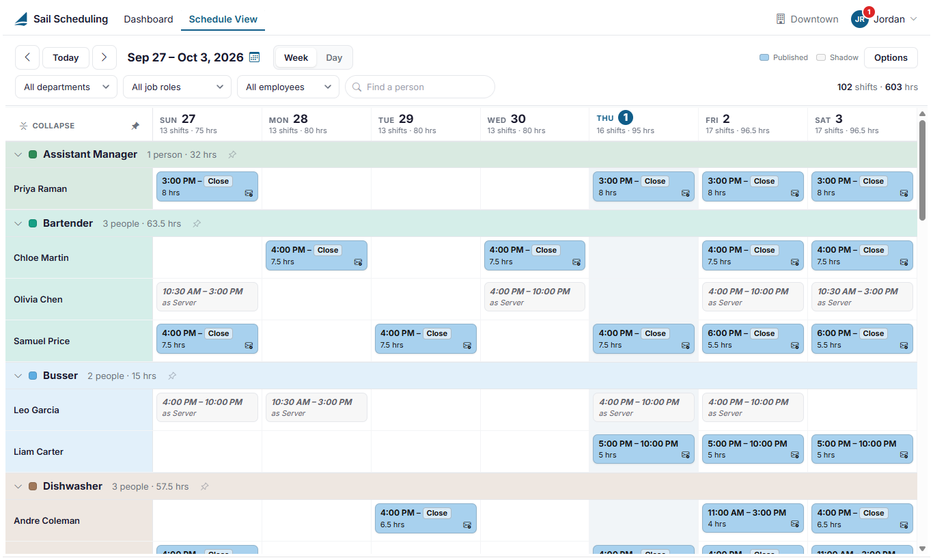Open the All employees dropdown
The width and height of the screenshot is (933, 560).
point(288,87)
